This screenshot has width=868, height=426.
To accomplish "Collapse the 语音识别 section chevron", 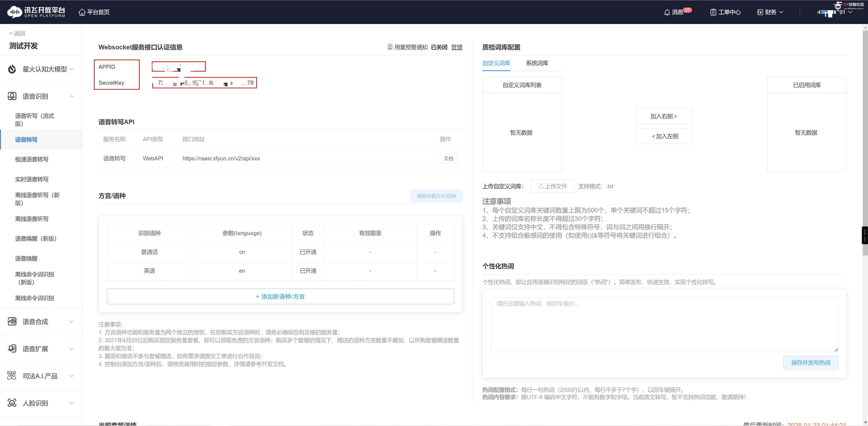I will point(72,96).
